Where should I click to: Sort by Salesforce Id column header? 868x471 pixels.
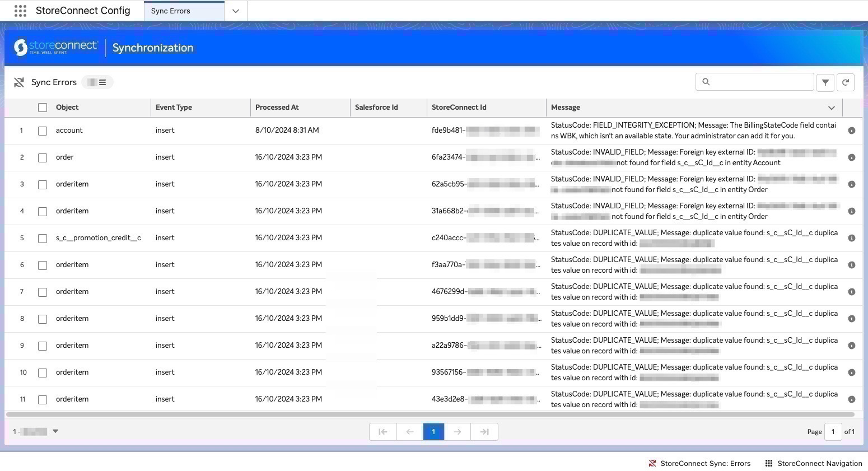[376, 108]
